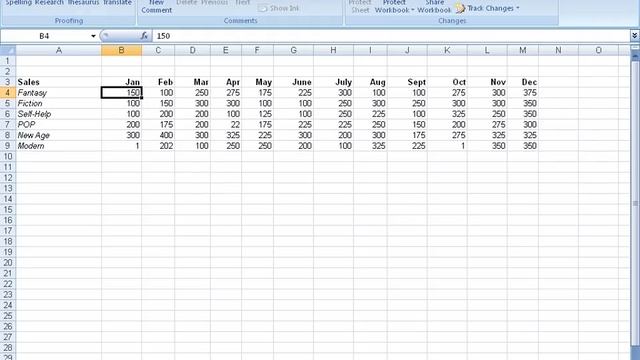Click the 'Fiction' row label
Viewport: 640px width, 360px height.
pyautogui.click(x=59, y=103)
